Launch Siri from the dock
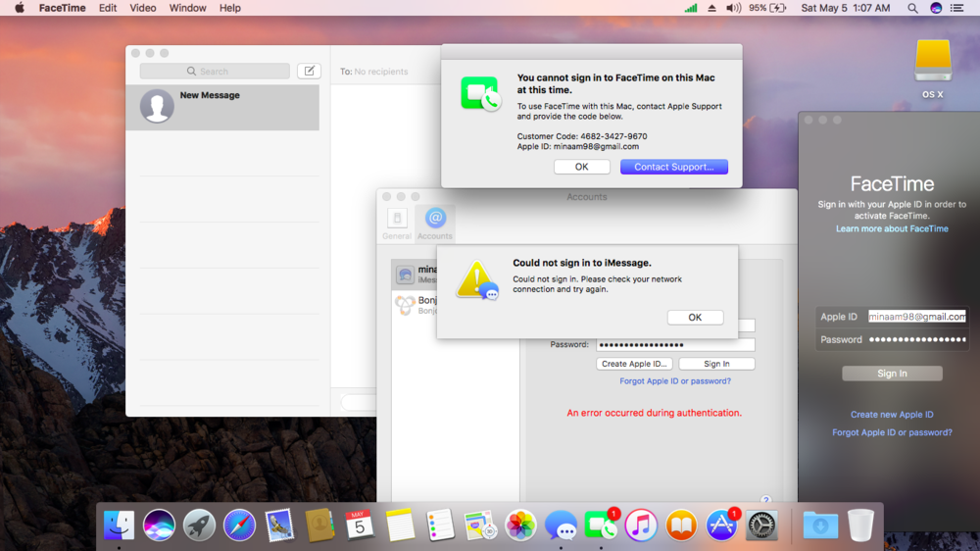Viewport: 980px width, 551px height. (x=159, y=525)
